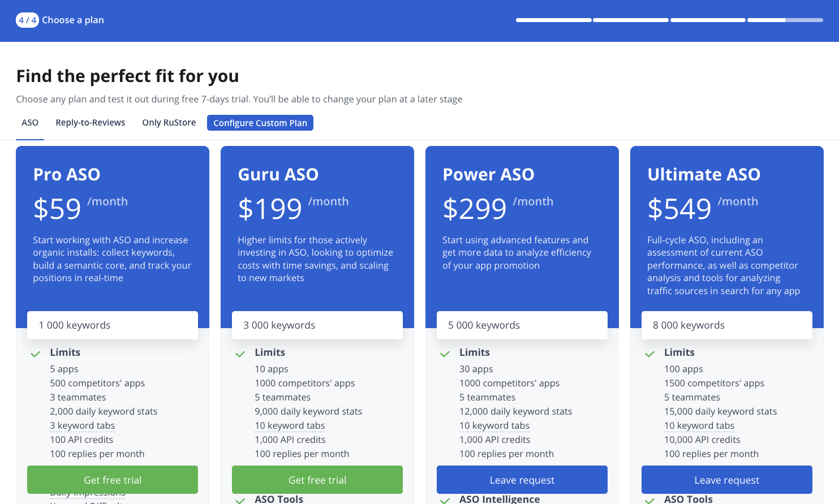Image resolution: width=839 pixels, height=504 pixels.
Task: Click the Limits checkmark in Power ASO
Action: [x=445, y=354]
